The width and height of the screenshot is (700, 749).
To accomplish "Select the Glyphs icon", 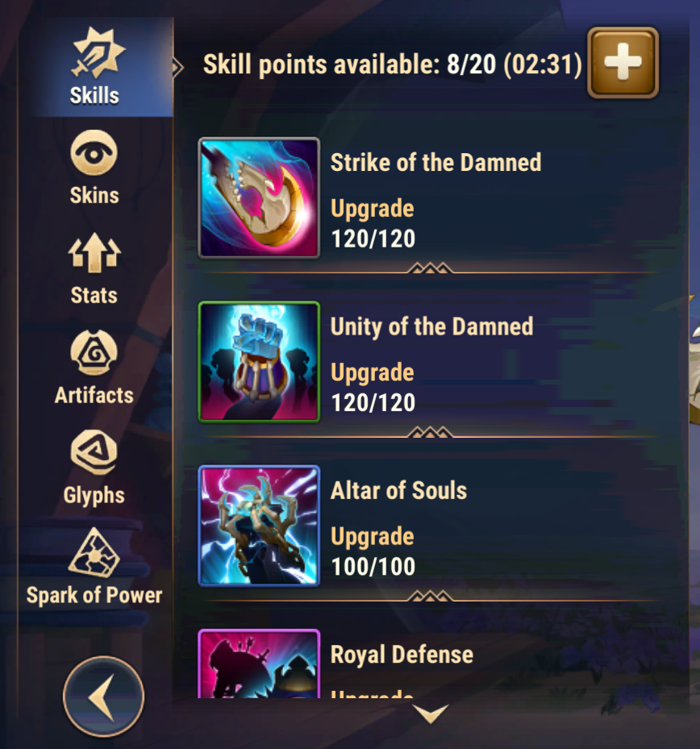I will [x=94, y=452].
